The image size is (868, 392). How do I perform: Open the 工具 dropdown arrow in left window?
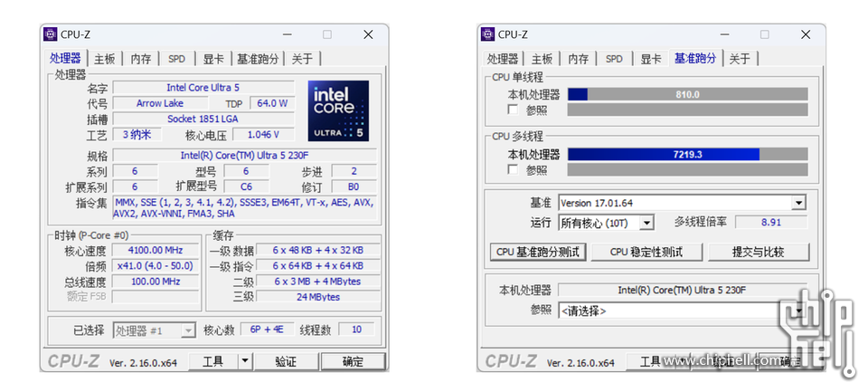click(244, 361)
